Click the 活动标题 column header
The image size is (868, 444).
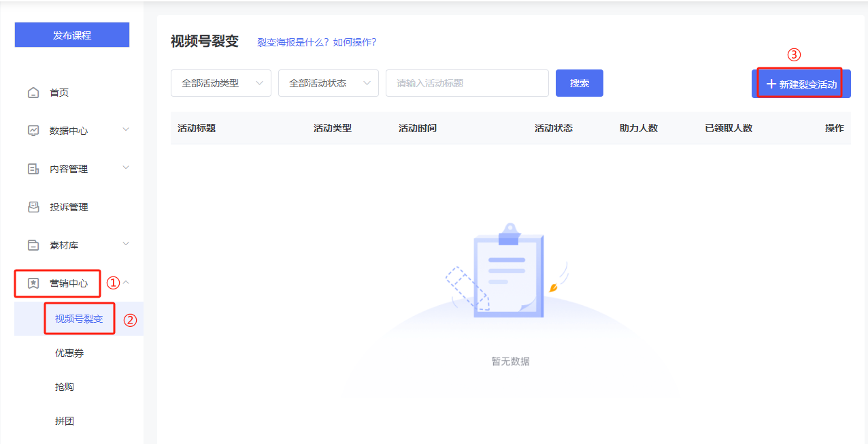(x=197, y=128)
